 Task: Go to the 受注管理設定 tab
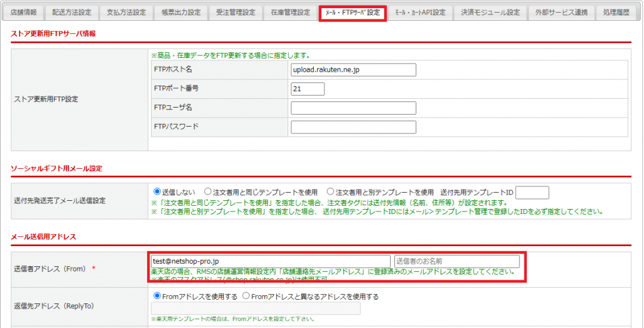tap(235, 13)
